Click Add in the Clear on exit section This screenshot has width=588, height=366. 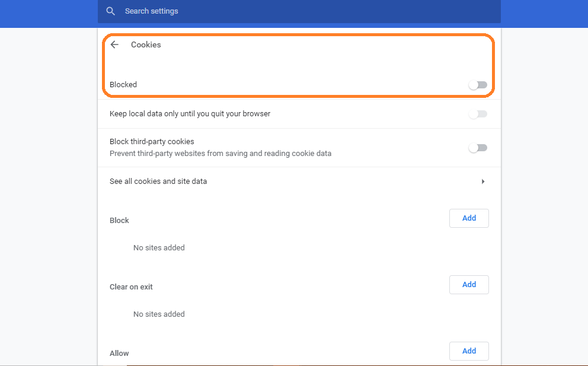tap(469, 284)
